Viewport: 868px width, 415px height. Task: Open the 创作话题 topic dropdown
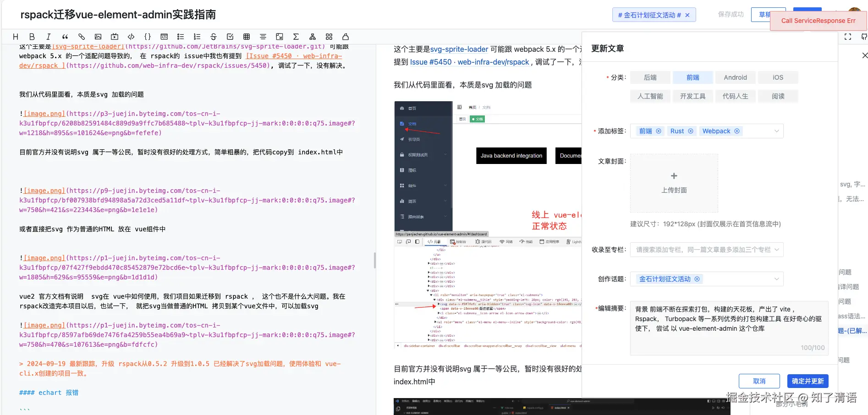pos(776,278)
